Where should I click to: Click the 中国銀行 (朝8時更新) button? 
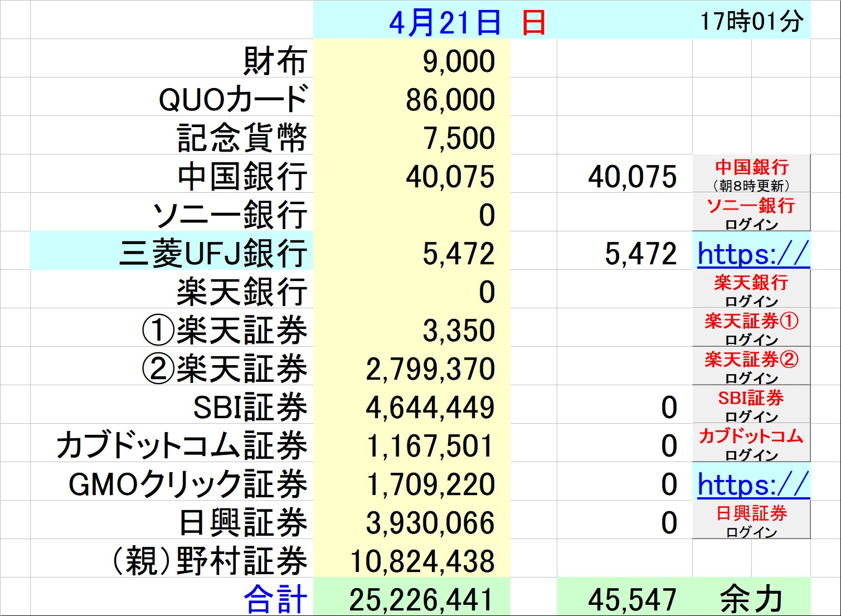[x=751, y=173]
